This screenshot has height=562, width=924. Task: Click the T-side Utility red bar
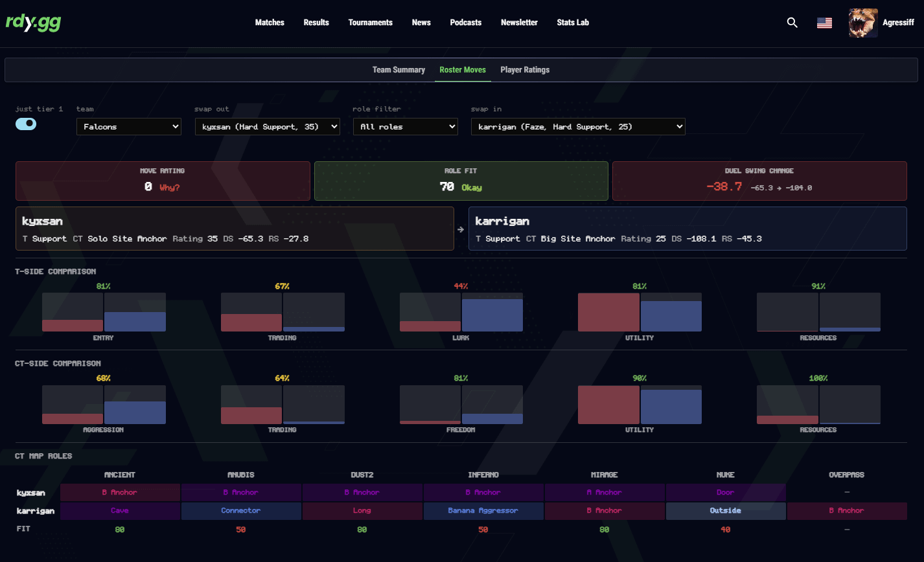[608, 313]
